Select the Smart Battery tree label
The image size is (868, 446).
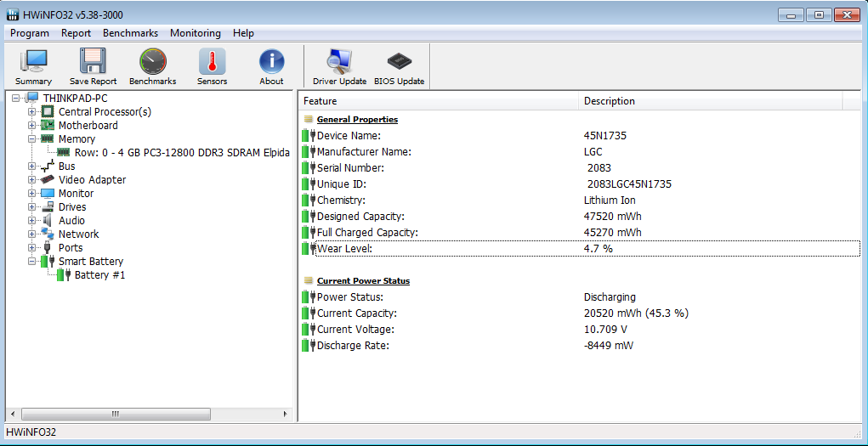[x=91, y=261]
